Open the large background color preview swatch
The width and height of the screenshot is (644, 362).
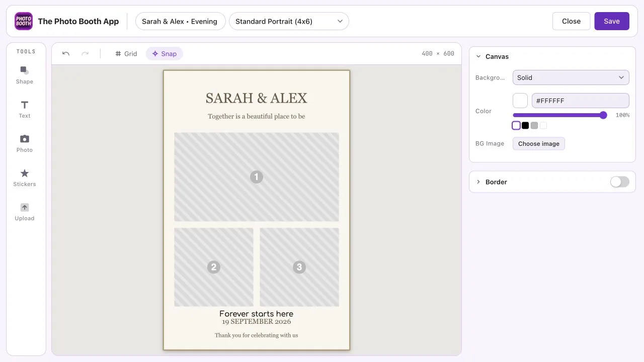pyautogui.click(x=520, y=101)
